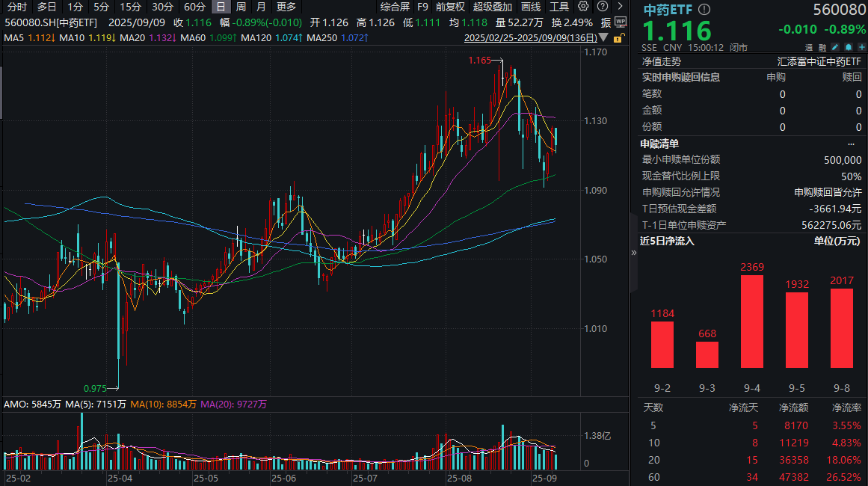The height and width of the screenshot is (486, 868).
Task: Click the 9-4 net inflow bar 2369
Action: coord(752,321)
